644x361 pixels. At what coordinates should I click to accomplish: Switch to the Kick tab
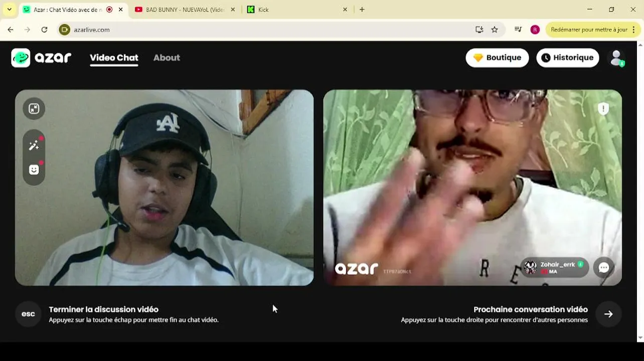tap(296, 10)
